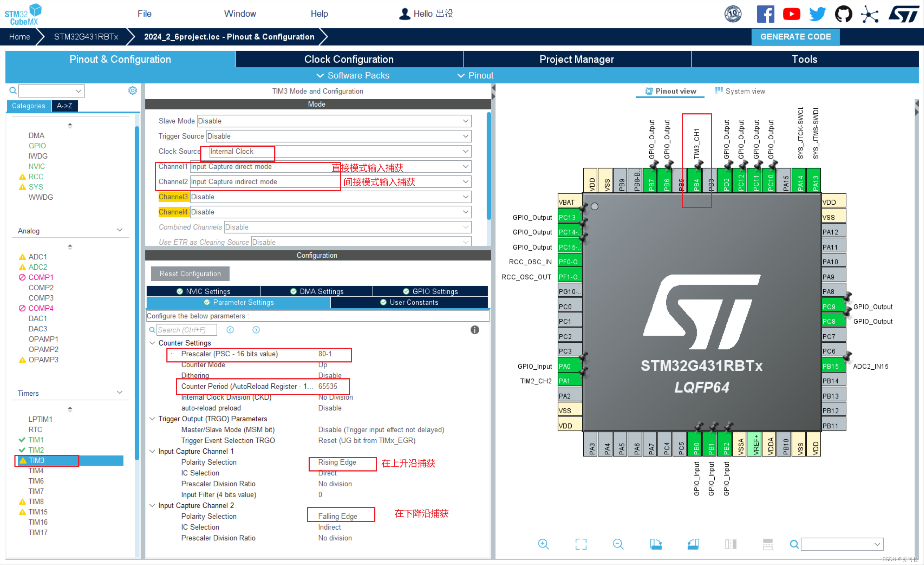The height and width of the screenshot is (565, 924).
Task: Click the STM32G431RBTx breadcrumb
Action: [x=86, y=37]
